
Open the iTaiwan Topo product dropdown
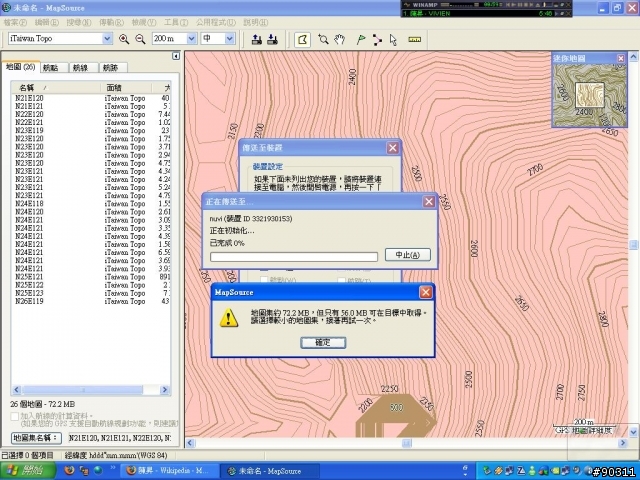[x=107, y=39]
